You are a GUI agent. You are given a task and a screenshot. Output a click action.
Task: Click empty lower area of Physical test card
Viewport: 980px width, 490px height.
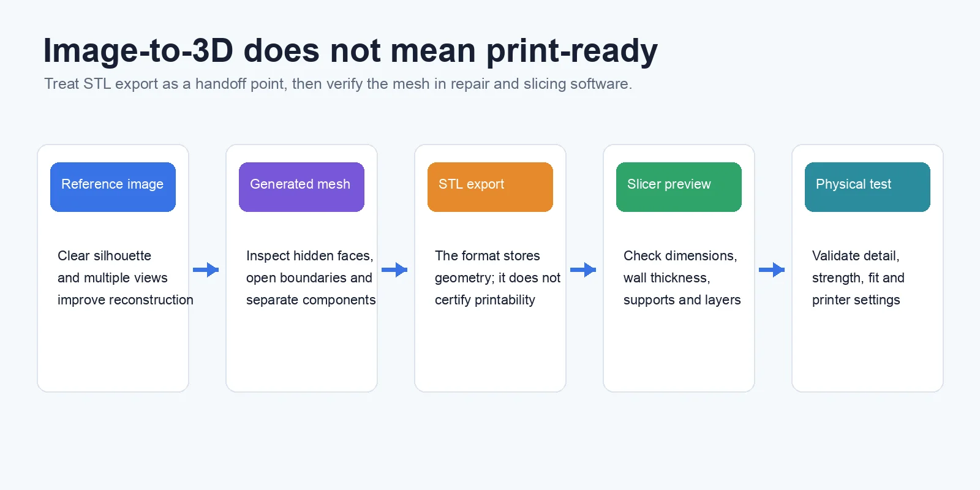click(x=867, y=352)
